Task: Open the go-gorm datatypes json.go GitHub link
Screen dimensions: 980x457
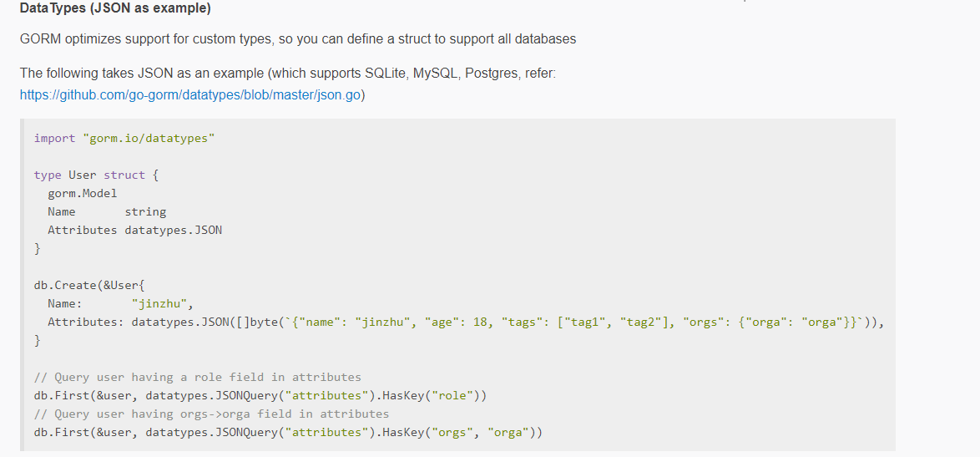Action: (x=191, y=95)
